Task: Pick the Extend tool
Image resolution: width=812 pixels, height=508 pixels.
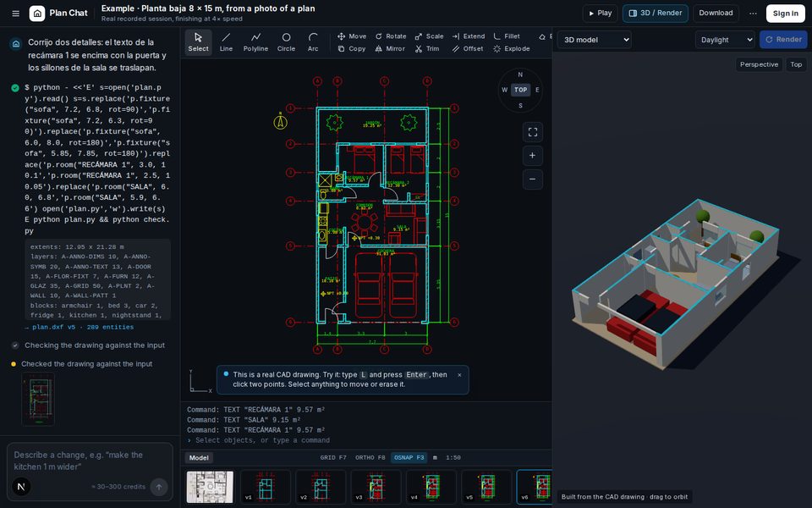Action: 468,36
